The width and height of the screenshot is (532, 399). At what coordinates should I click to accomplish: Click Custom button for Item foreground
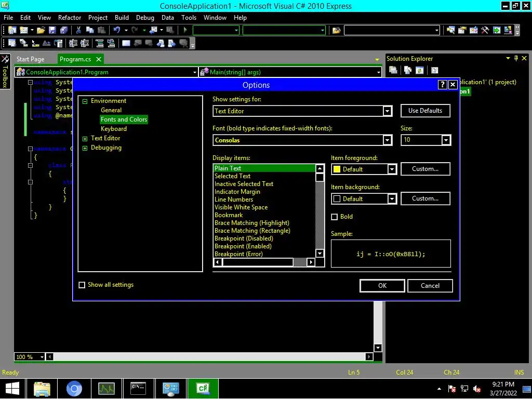(425, 169)
